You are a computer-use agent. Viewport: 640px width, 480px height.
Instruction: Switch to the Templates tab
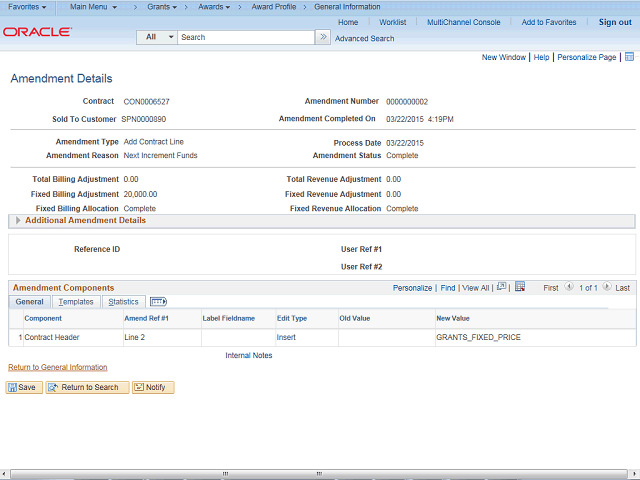click(75, 301)
